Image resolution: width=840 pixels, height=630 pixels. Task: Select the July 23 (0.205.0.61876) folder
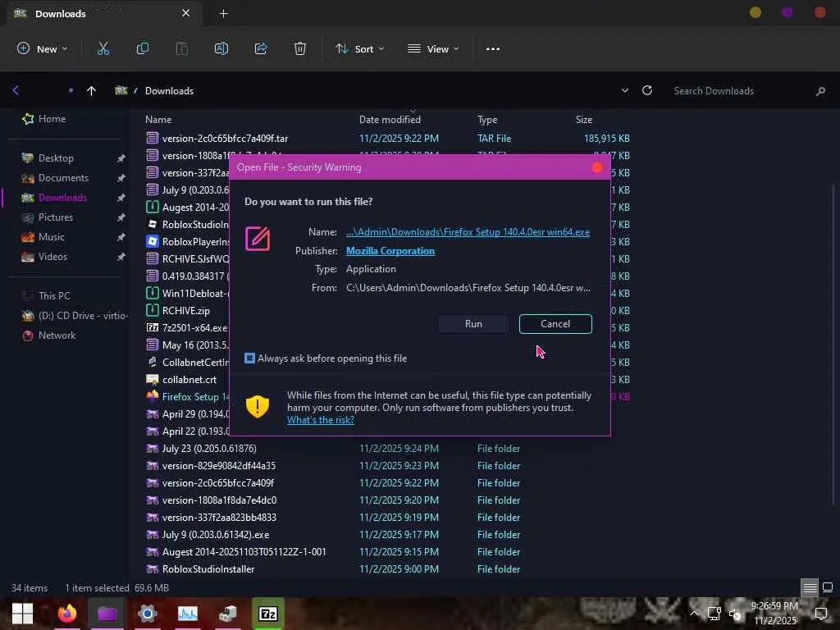click(x=209, y=449)
